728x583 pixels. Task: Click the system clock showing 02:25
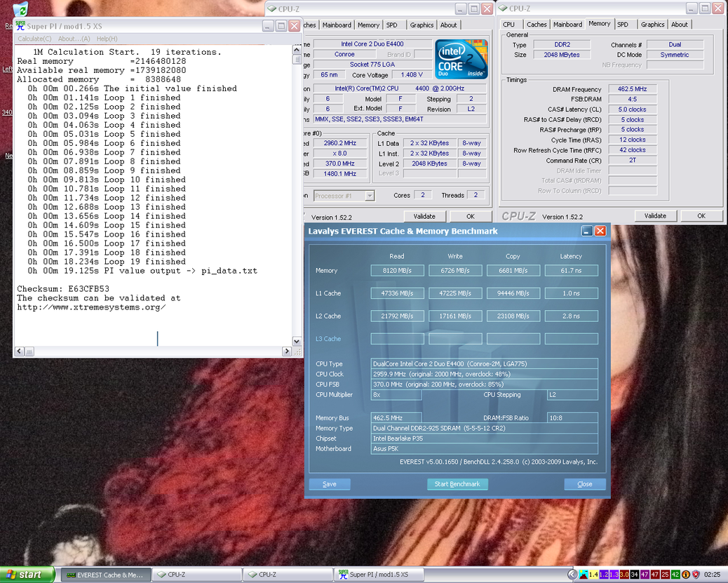pyautogui.click(x=712, y=575)
